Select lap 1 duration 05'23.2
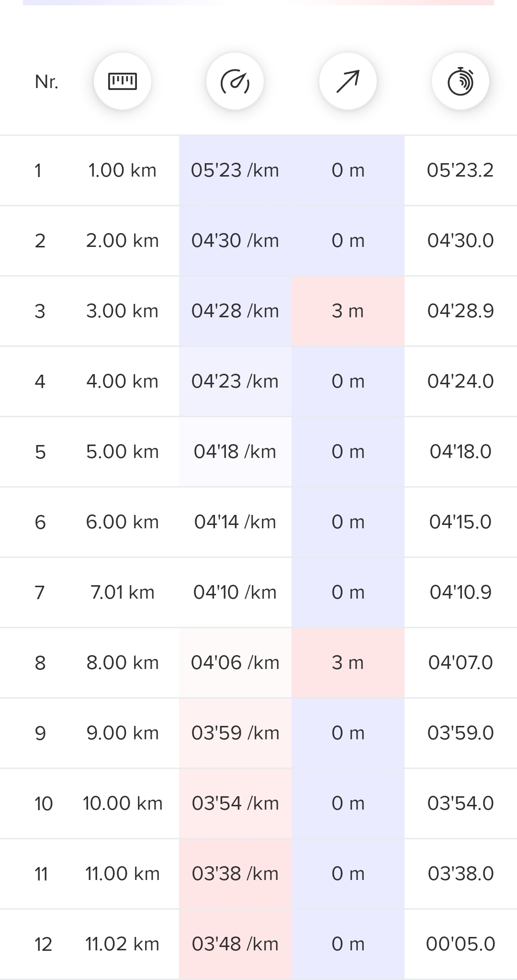 pos(460,170)
